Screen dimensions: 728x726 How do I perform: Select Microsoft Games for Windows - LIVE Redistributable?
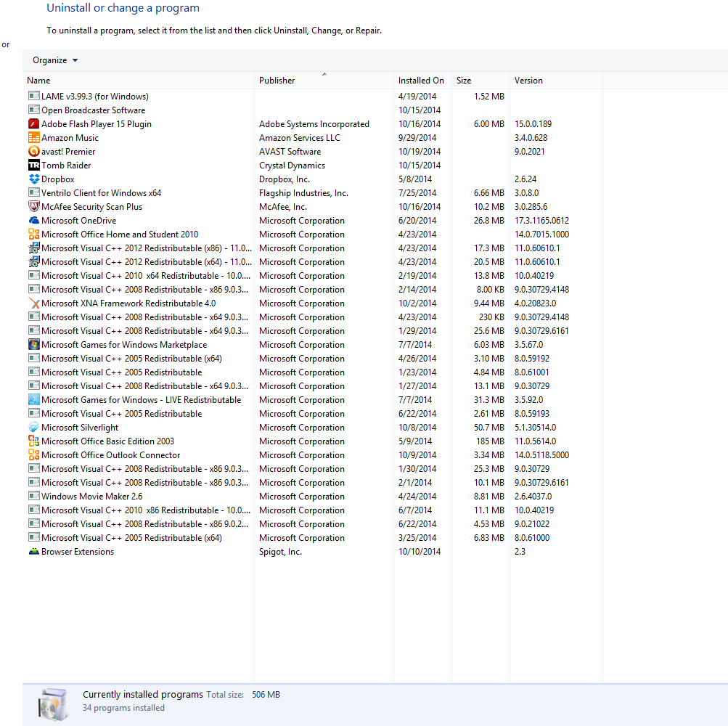point(141,400)
